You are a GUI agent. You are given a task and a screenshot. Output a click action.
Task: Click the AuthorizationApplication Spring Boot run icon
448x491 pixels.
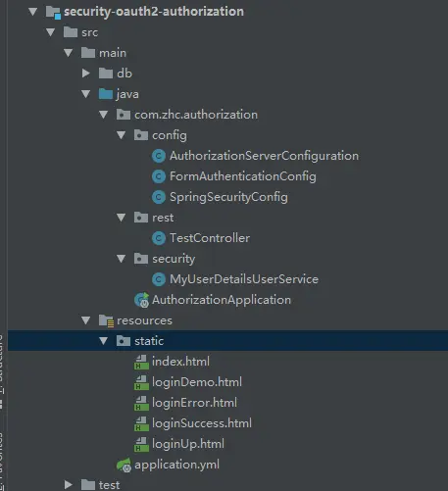(142, 300)
